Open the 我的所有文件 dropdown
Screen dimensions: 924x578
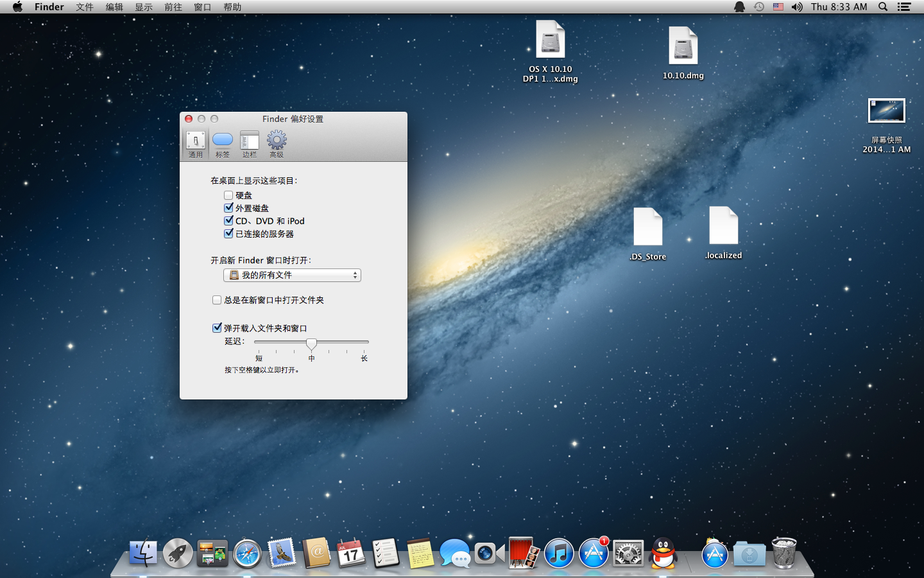292,275
